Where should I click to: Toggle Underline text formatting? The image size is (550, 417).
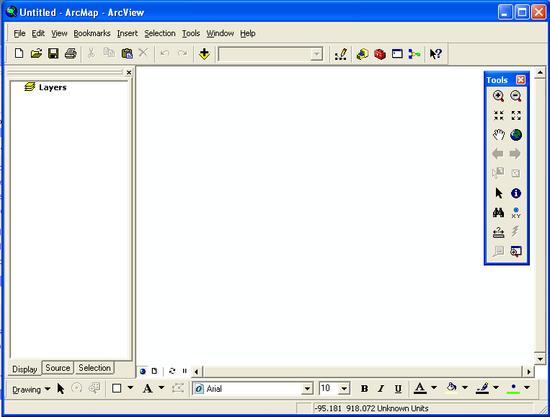(398, 389)
